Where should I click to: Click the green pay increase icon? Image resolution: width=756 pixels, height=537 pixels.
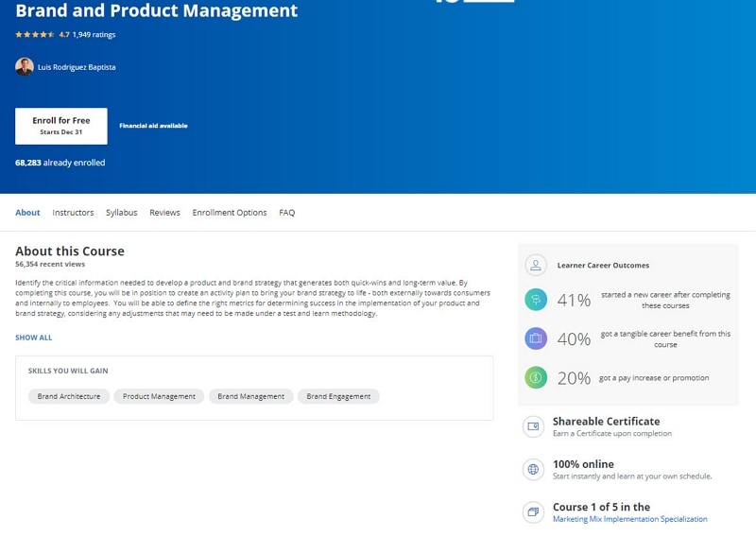click(x=536, y=377)
